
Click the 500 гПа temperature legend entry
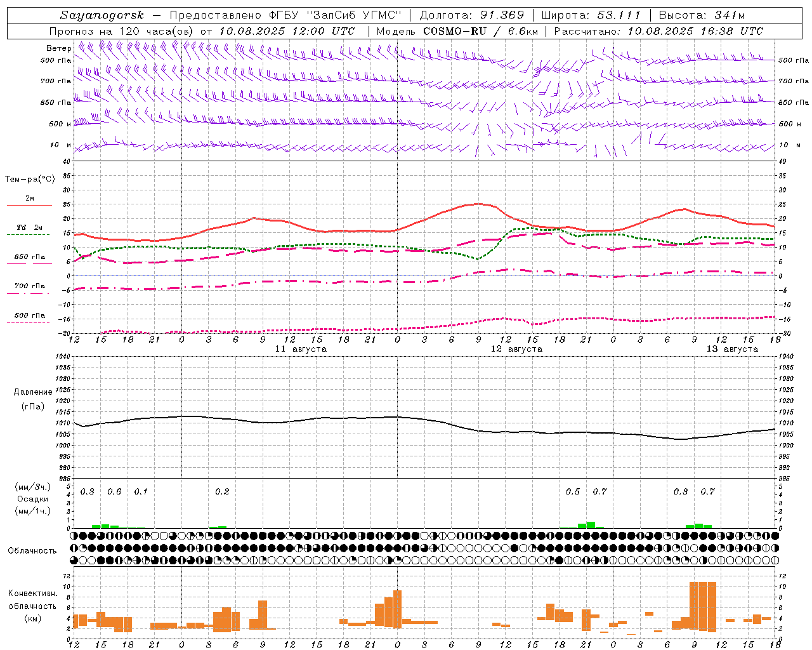[29, 315]
